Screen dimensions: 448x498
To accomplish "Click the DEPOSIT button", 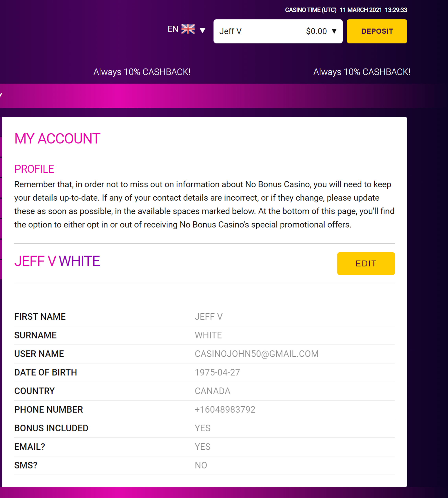I will tap(377, 31).
